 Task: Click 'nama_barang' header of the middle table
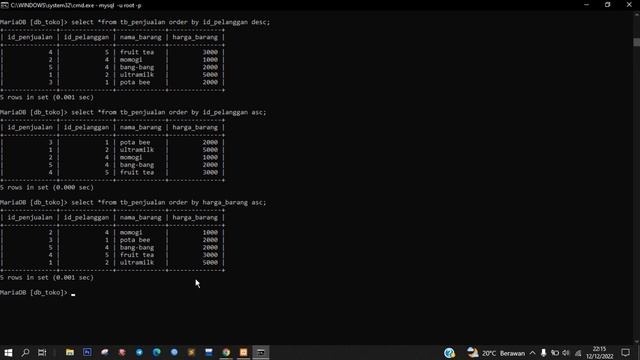click(x=140, y=127)
